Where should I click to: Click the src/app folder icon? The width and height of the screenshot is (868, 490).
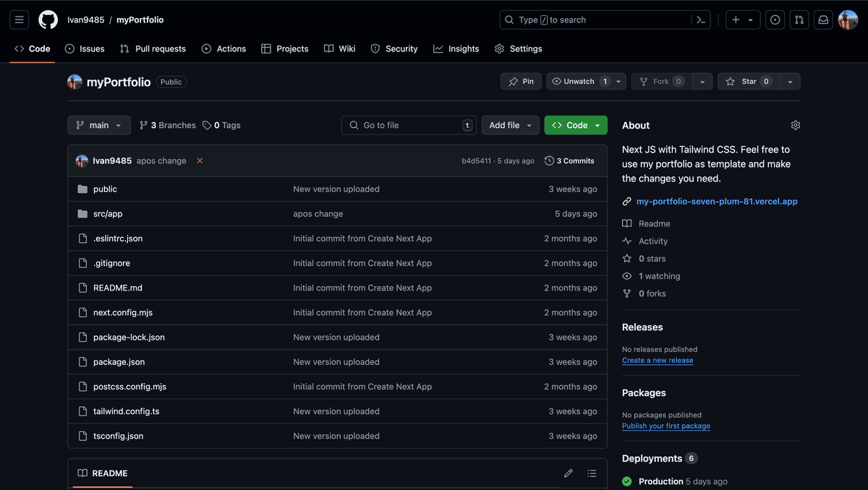click(82, 214)
